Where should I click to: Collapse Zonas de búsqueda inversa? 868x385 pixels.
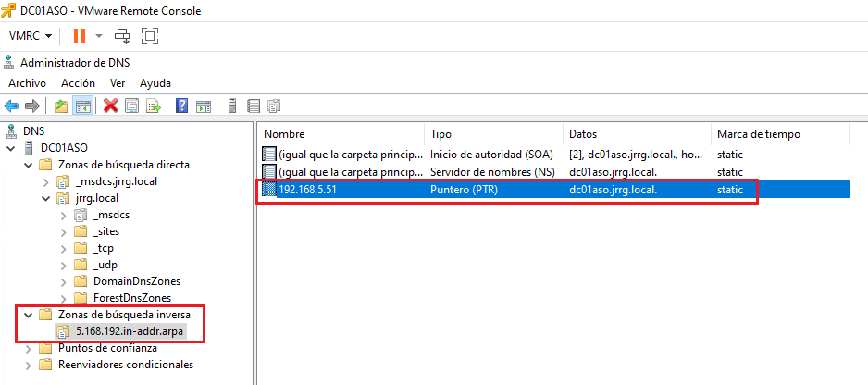(x=29, y=314)
